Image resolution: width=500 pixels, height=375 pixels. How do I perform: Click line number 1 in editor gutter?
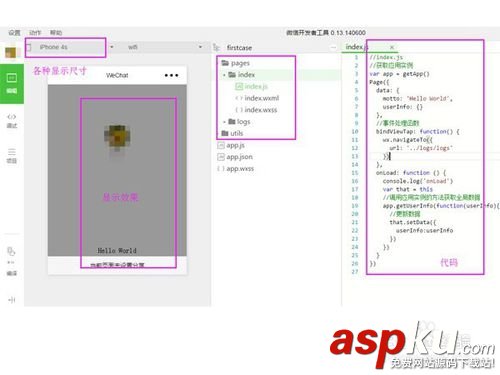pos(356,57)
